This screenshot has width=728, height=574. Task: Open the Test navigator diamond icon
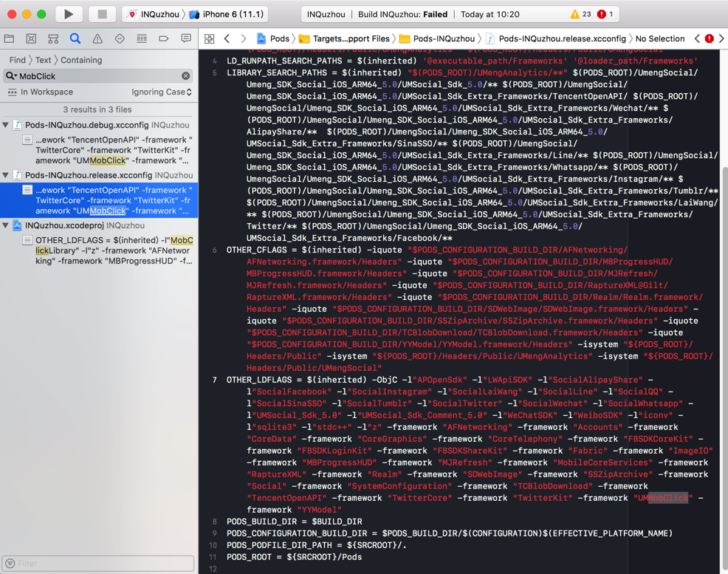[x=120, y=38]
